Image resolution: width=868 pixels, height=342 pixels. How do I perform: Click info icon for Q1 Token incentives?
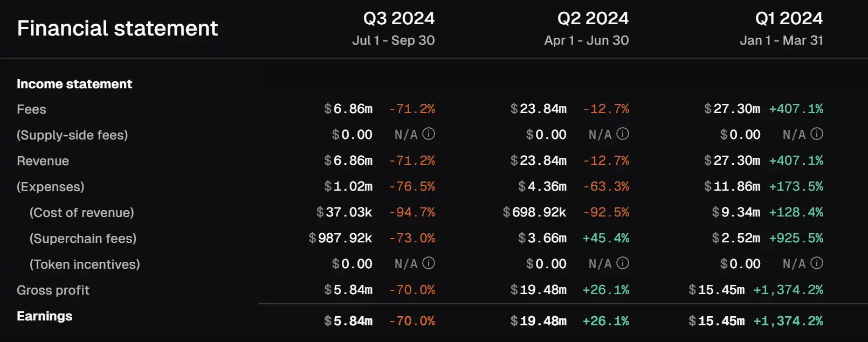click(817, 263)
